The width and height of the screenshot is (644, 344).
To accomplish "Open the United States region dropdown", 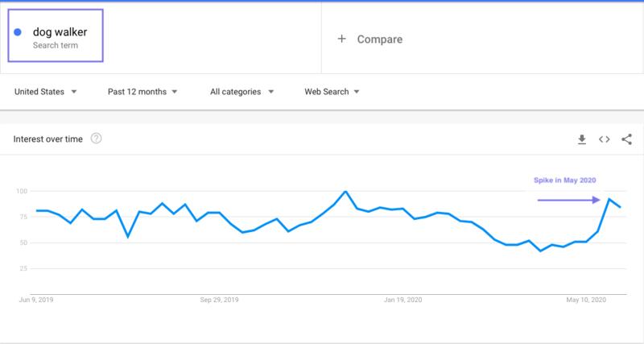I will (46, 92).
